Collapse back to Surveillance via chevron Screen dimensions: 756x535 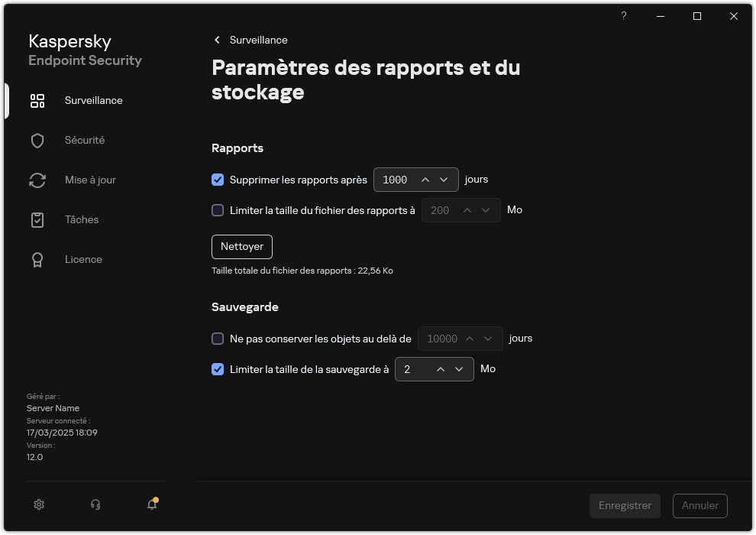click(216, 40)
